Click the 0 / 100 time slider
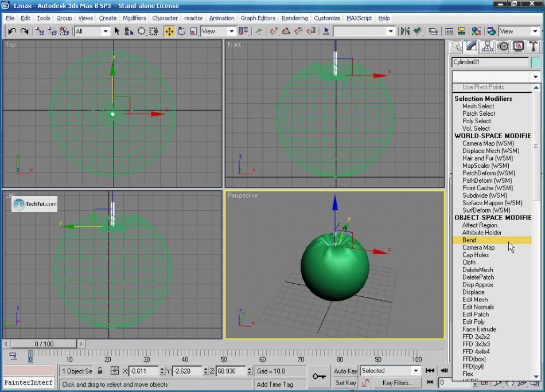The width and height of the screenshot is (545, 392). click(44, 344)
